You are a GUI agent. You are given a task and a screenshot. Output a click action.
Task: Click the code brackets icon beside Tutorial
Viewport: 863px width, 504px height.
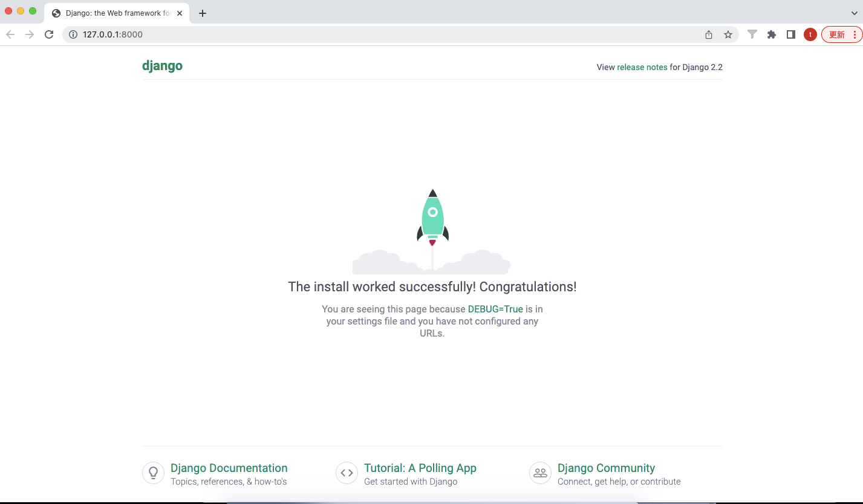pyautogui.click(x=347, y=473)
